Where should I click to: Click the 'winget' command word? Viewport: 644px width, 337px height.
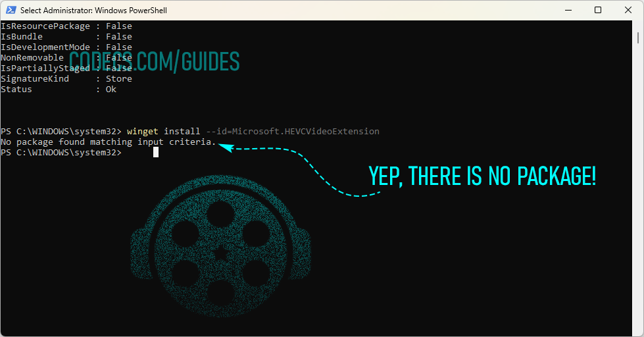tap(143, 132)
